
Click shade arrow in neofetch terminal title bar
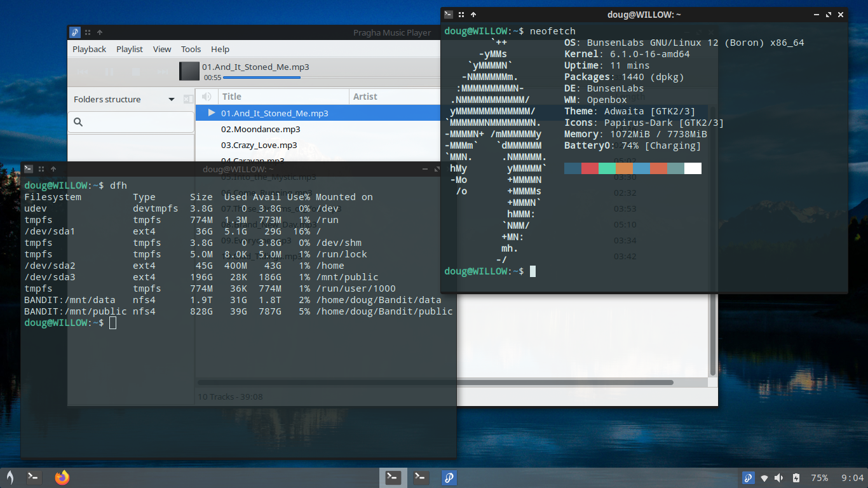pos(473,14)
